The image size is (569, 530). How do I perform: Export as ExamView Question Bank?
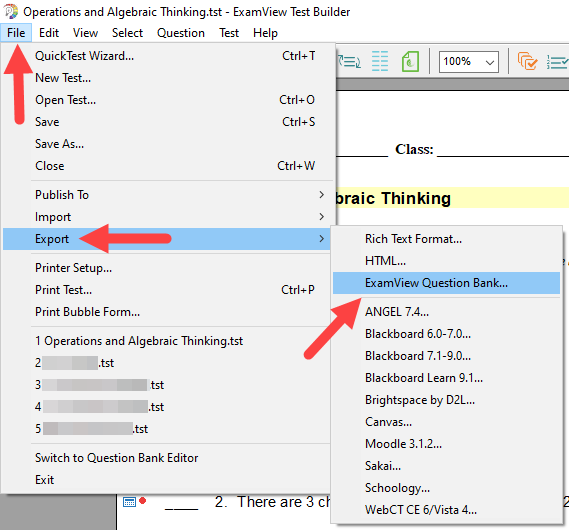click(x=446, y=283)
